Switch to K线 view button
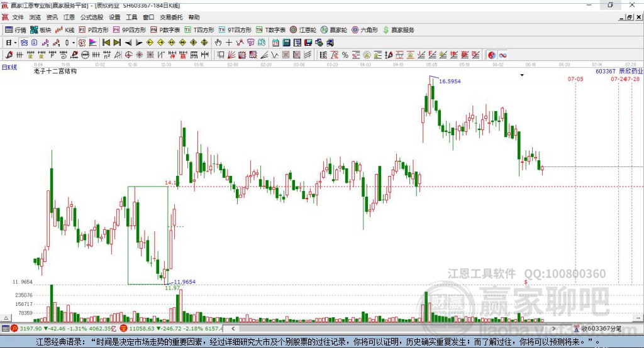Image resolution: width=644 pixels, height=348 pixels. pos(65,30)
